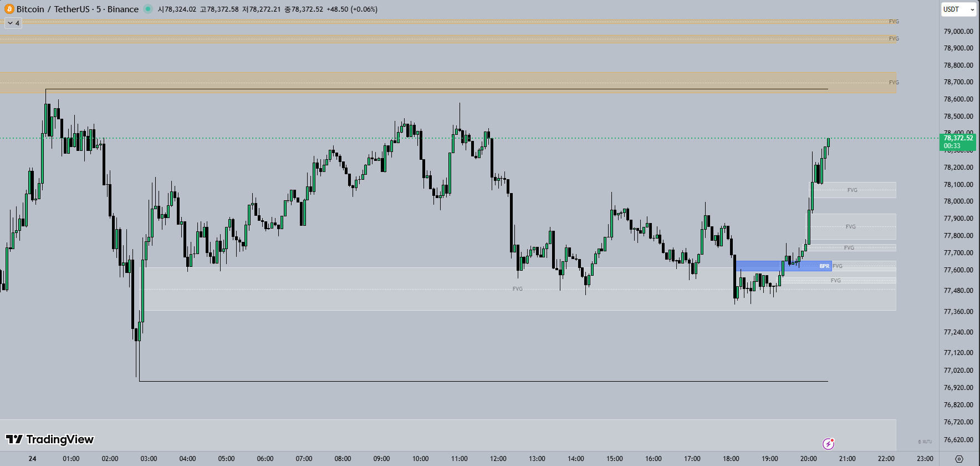Click the 78,700.00 price axis label
The width and height of the screenshot is (980, 466).
(958, 82)
